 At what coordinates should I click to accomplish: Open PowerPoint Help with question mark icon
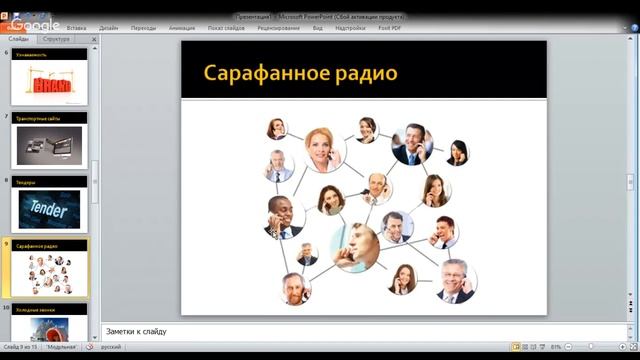635,28
